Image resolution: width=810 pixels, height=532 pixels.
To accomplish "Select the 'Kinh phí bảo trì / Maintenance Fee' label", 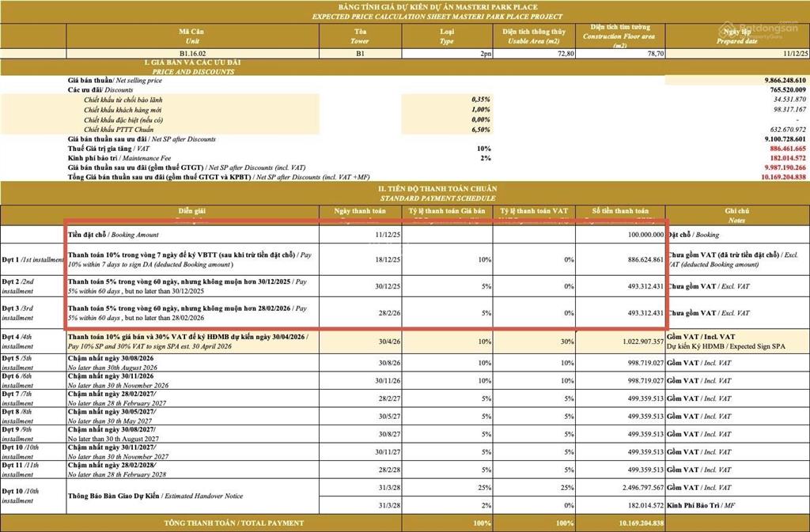I will 119,158.
